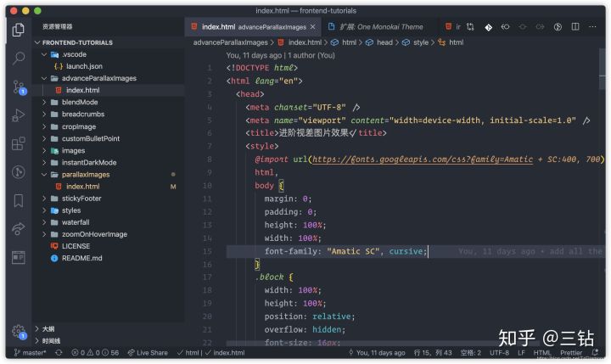Click code line 15 font-family
The image size is (611, 364).
(x=345, y=251)
